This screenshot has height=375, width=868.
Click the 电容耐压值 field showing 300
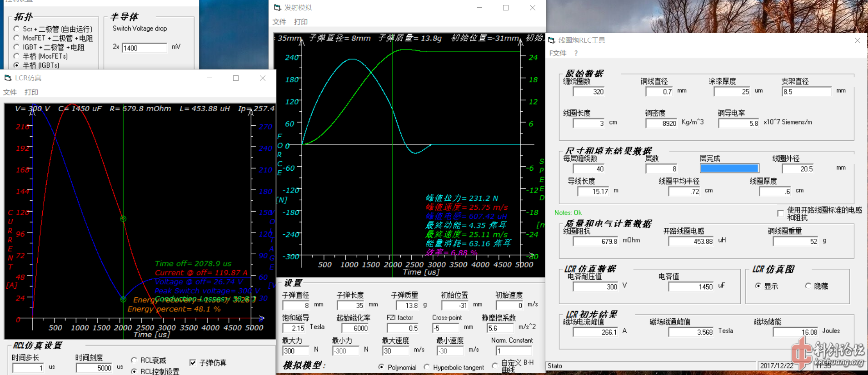[596, 286]
